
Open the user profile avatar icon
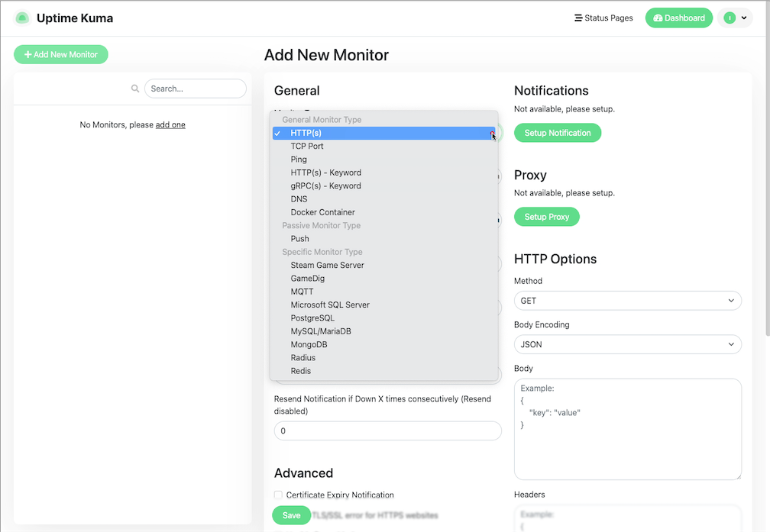click(x=730, y=18)
